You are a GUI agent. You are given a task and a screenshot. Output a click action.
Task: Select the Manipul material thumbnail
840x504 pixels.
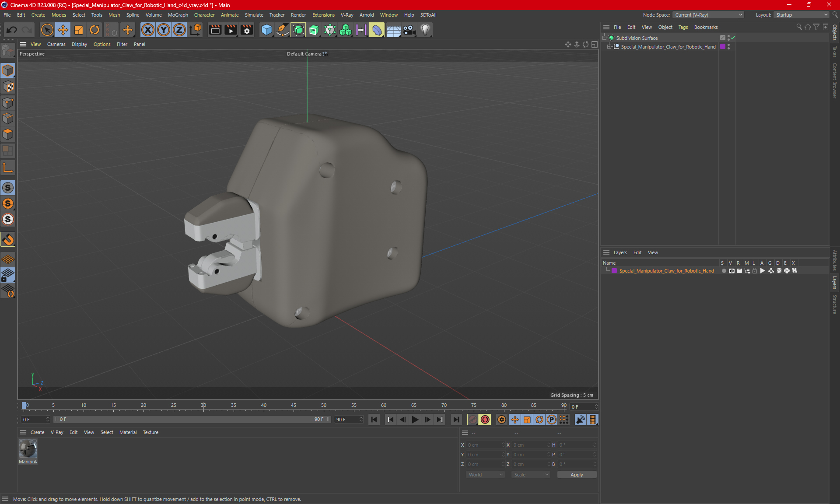click(x=28, y=449)
